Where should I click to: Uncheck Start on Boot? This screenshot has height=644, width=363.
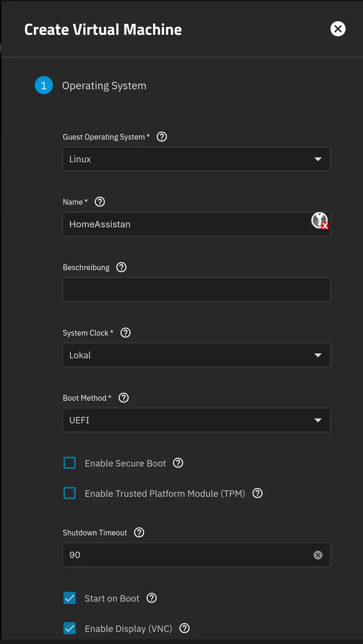(x=70, y=598)
